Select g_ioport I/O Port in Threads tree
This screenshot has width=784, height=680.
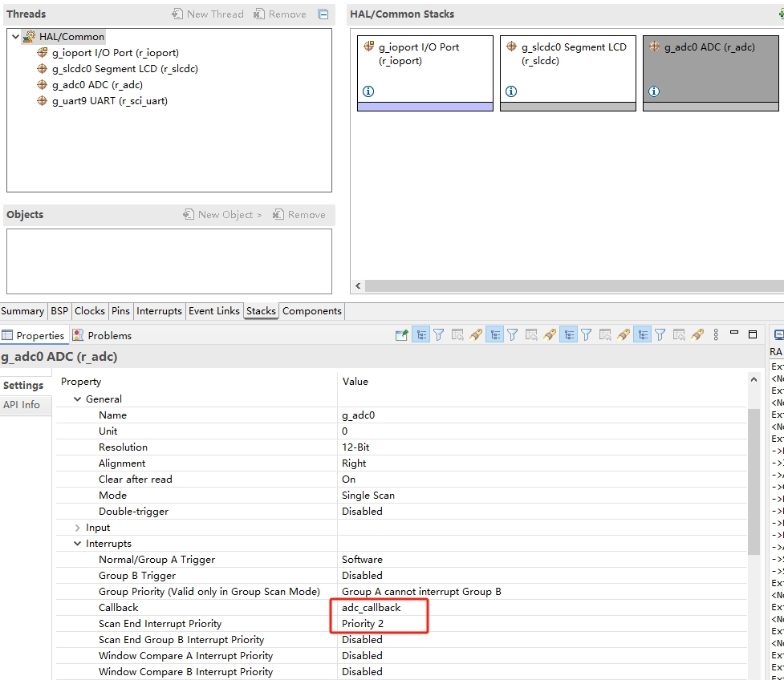[115, 52]
